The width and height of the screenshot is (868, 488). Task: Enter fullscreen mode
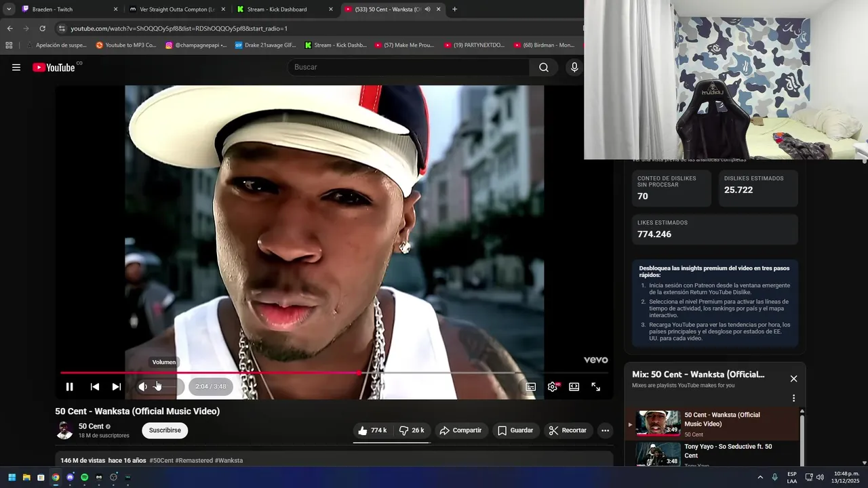[596, 387]
